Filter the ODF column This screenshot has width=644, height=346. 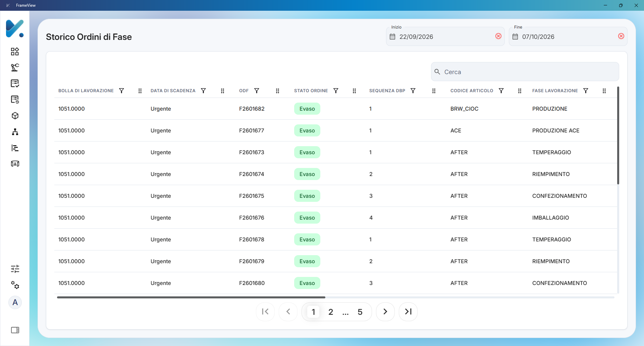pyautogui.click(x=257, y=91)
